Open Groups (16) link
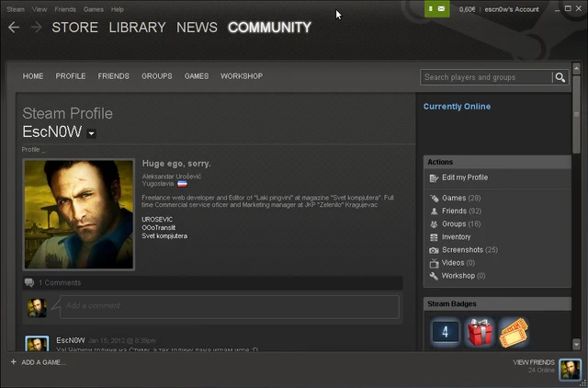Viewport: 588px width, 388px height. (461, 224)
